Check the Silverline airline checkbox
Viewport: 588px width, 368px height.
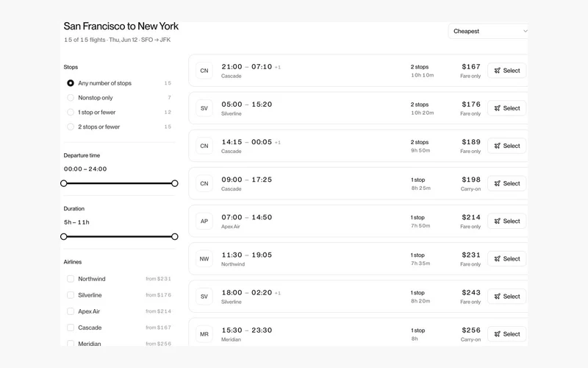click(x=71, y=295)
